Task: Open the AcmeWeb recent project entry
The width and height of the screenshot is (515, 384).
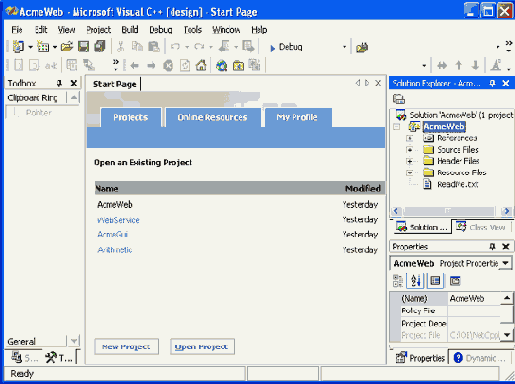Action: (x=115, y=204)
